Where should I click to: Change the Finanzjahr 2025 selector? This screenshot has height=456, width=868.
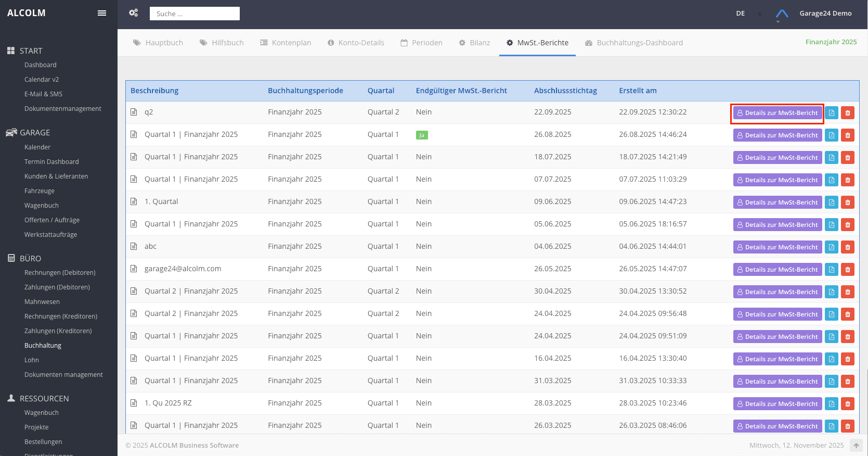pyautogui.click(x=831, y=42)
